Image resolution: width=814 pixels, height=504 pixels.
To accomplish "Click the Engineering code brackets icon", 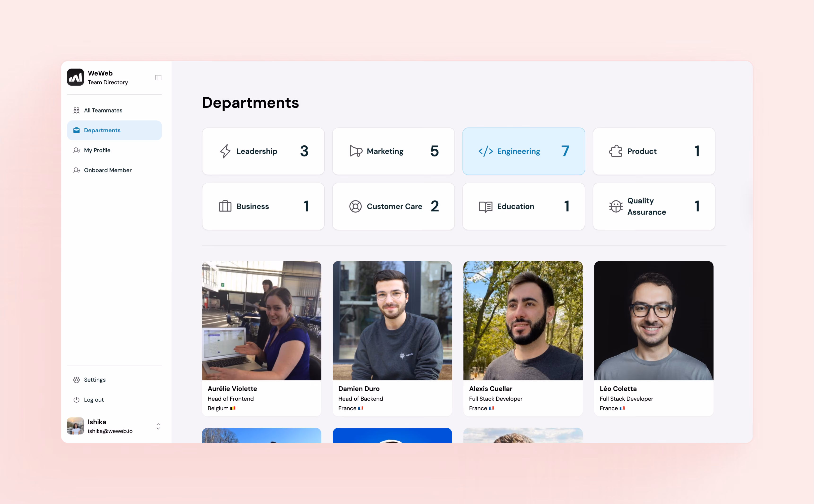I will click(x=486, y=151).
